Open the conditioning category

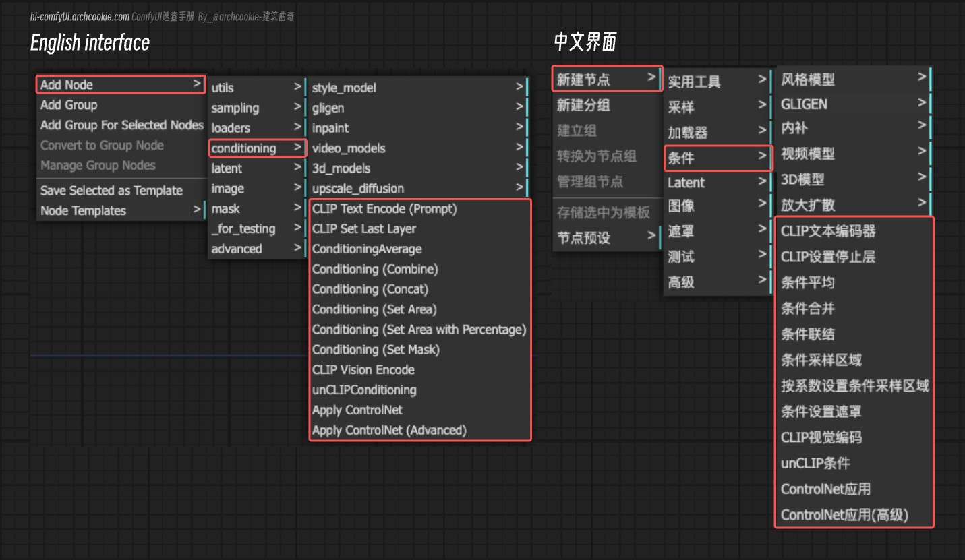pyautogui.click(x=257, y=148)
